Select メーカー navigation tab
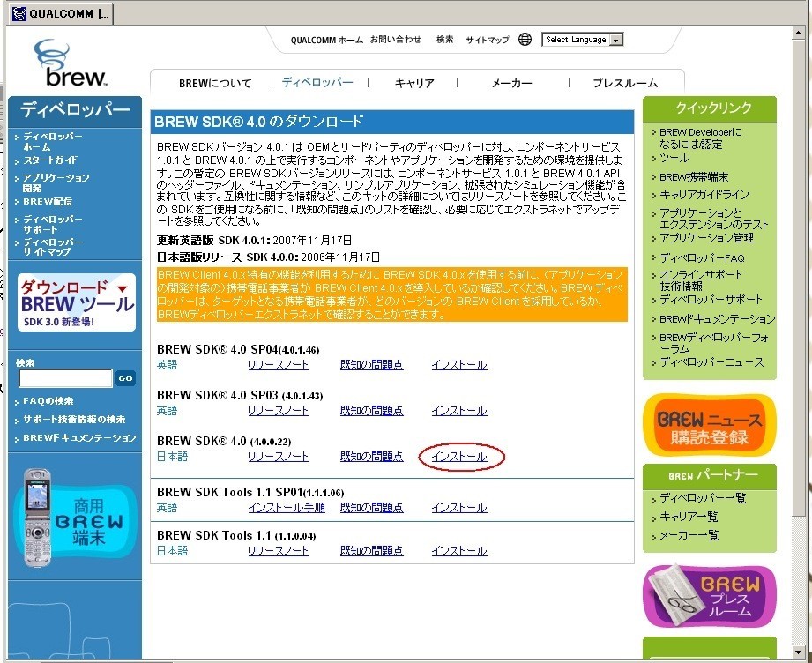The image size is (812, 663). [511, 83]
